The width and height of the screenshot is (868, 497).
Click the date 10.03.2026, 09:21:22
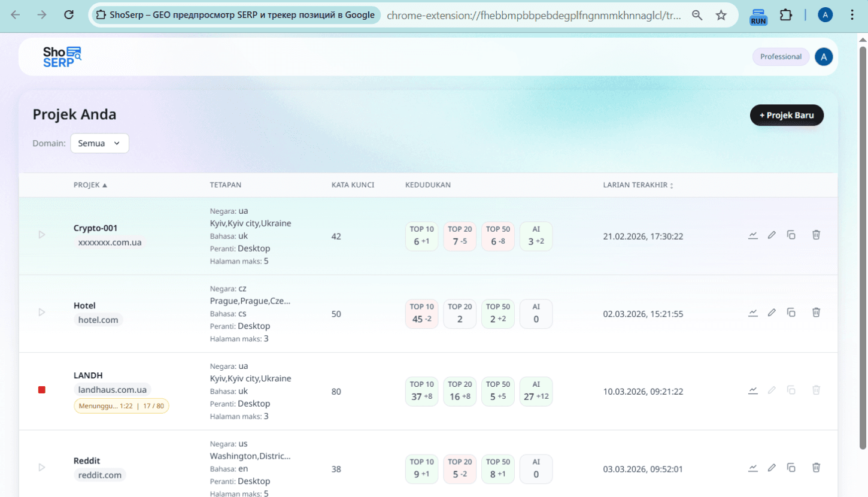click(644, 392)
